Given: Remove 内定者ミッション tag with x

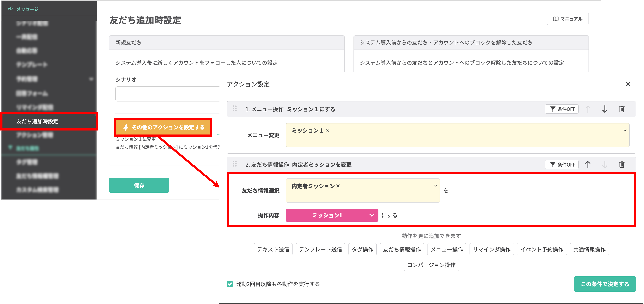Looking at the screenshot, I should [338, 186].
